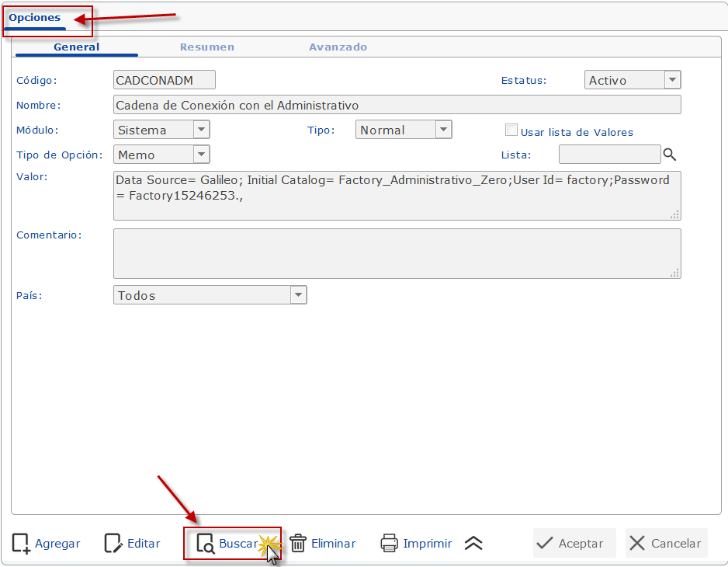Click the Buscar search document icon
Viewport: 728px width, 567px height.
206,544
